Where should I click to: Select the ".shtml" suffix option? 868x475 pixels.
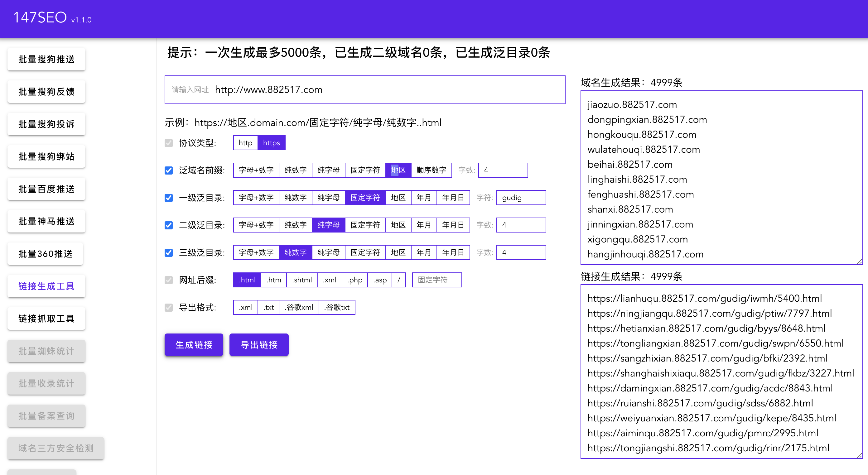(301, 280)
